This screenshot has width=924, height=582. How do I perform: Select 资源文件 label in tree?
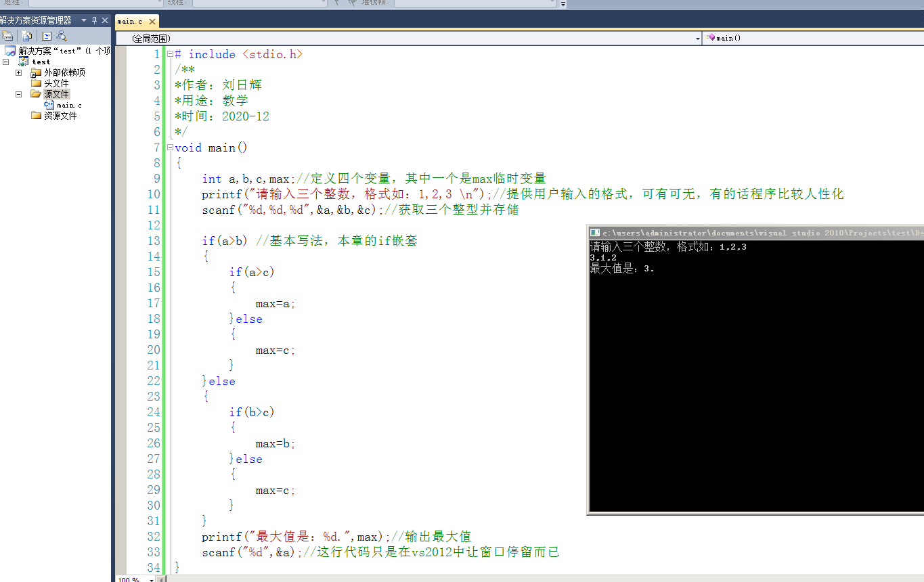(61, 116)
